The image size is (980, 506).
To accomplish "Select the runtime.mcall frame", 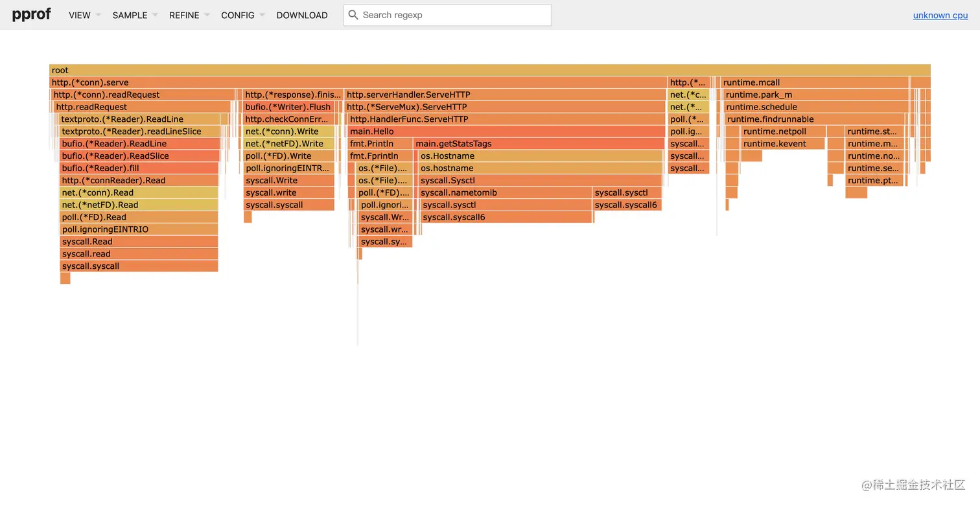I will coord(814,82).
